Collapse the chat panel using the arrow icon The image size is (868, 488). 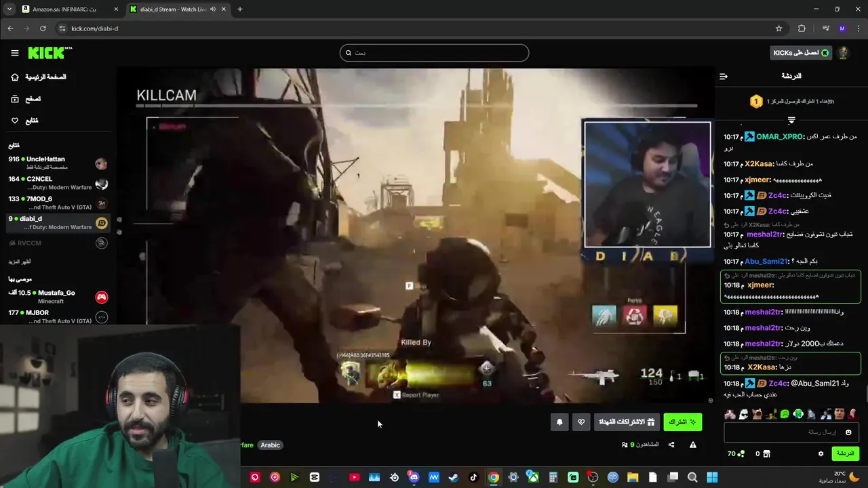pos(724,76)
